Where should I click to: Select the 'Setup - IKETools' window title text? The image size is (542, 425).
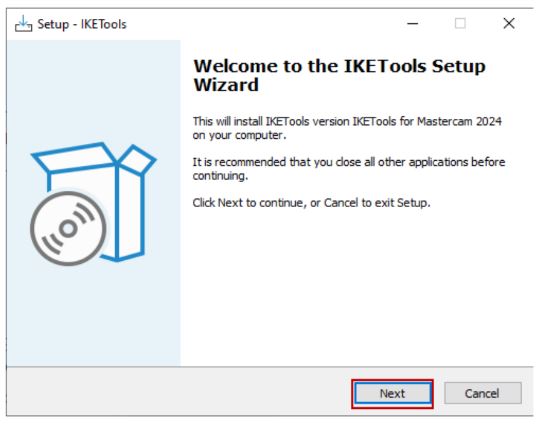[x=82, y=24]
